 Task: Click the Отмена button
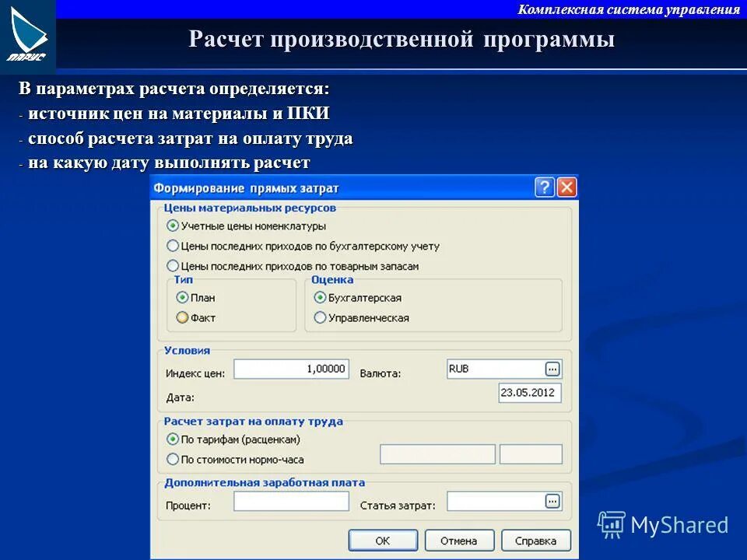point(461,540)
